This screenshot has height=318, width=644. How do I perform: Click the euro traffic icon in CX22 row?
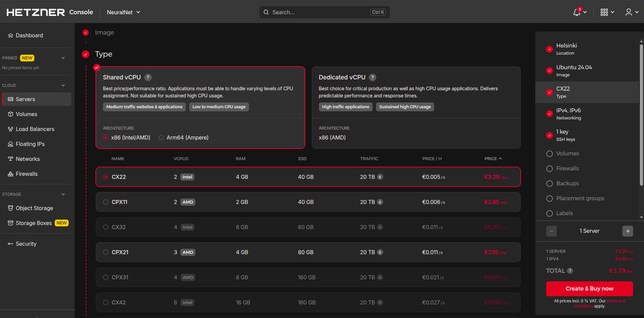click(x=380, y=177)
